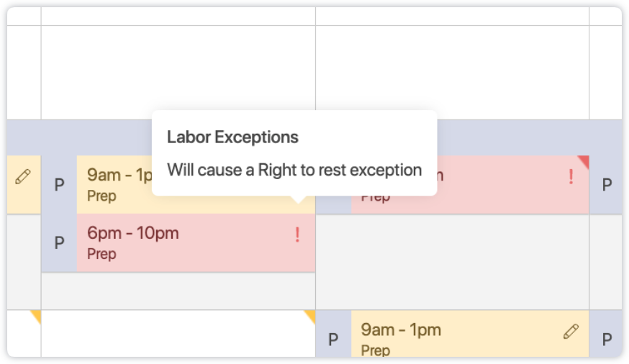Click the P badge left of the upper 9am shift
Screen dimensions: 629x364
pyautogui.click(x=59, y=185)
